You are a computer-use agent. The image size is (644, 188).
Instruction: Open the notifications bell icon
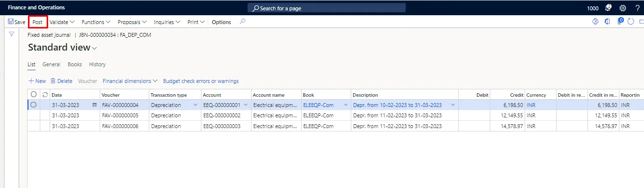609,8
